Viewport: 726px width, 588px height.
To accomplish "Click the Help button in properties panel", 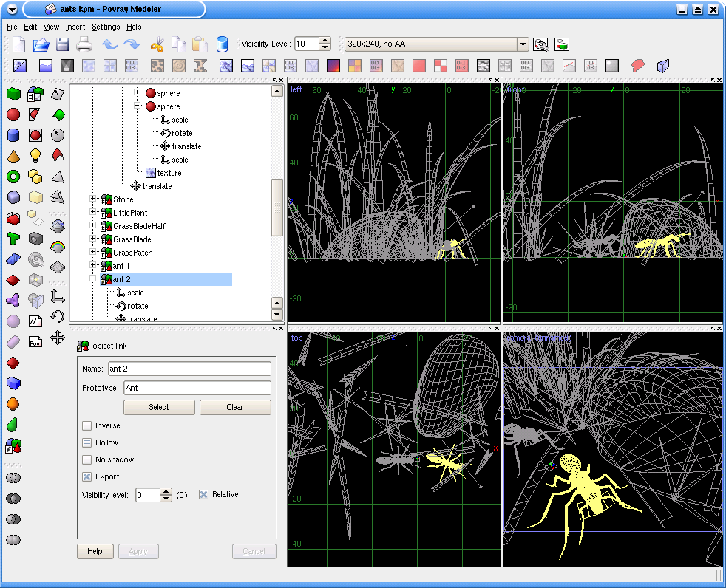I will 95,552.
